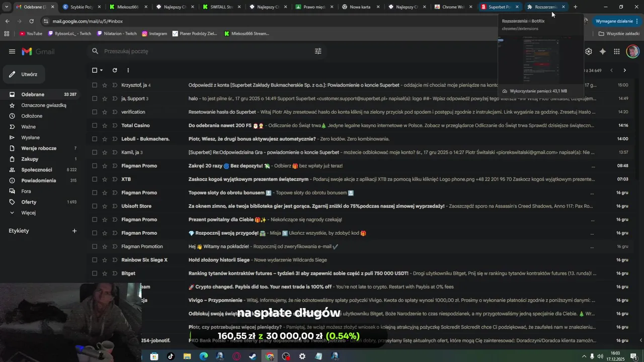Reload the page in Chrome
Viewport: 644px width, 362px height.
click(31, 21)
